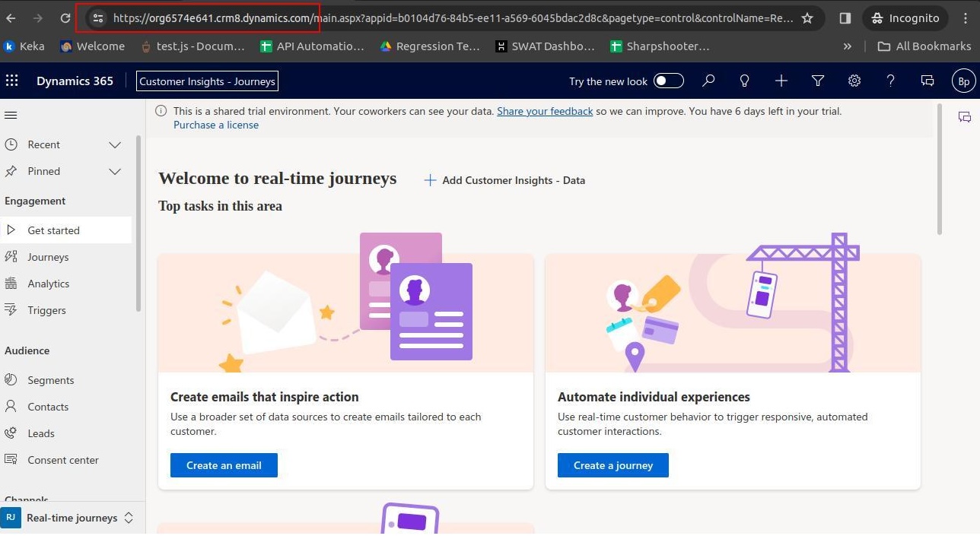Open the chat bubbles icon in header
Viewport: 980px width, 539px height.
pos(928,81)
